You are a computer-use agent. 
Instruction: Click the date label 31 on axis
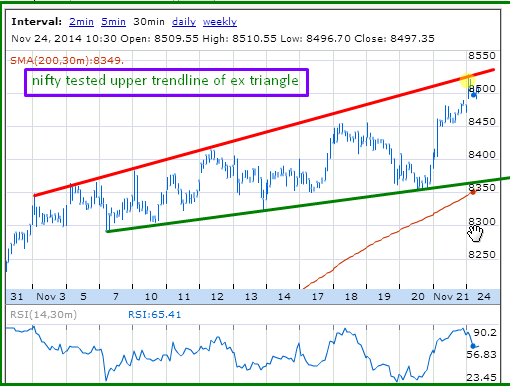click(x=17, y=296)
